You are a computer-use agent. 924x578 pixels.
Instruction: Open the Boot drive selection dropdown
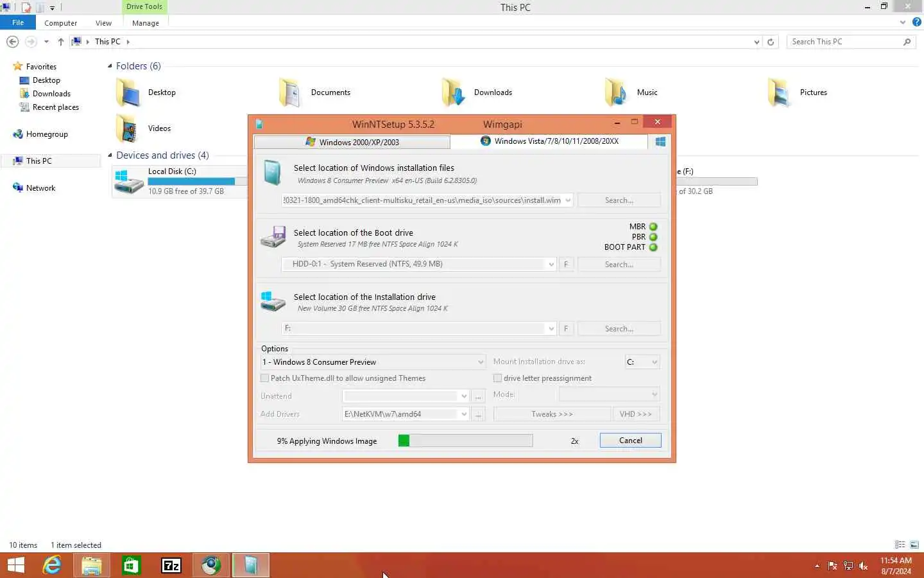(551, 264)
